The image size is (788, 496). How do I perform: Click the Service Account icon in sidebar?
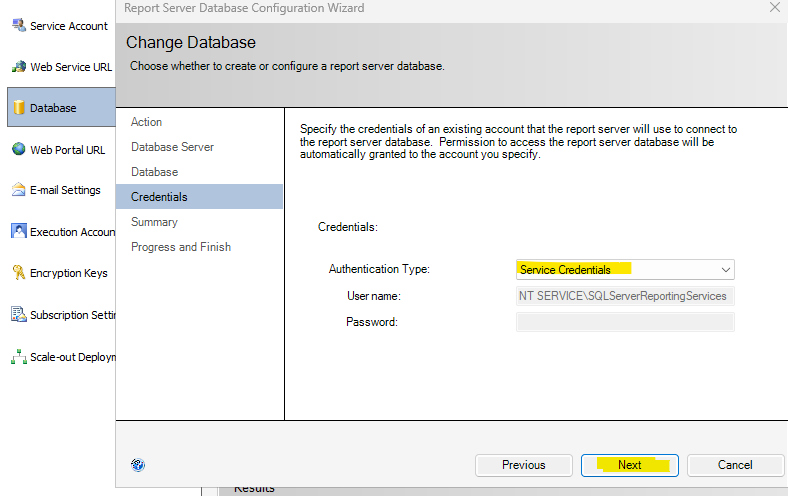click(x=19, y=25)
